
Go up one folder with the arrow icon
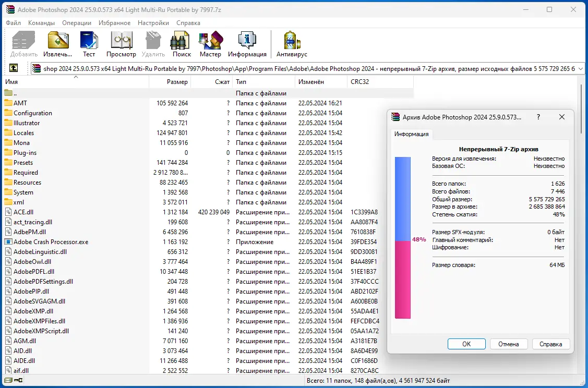(13, 68)
